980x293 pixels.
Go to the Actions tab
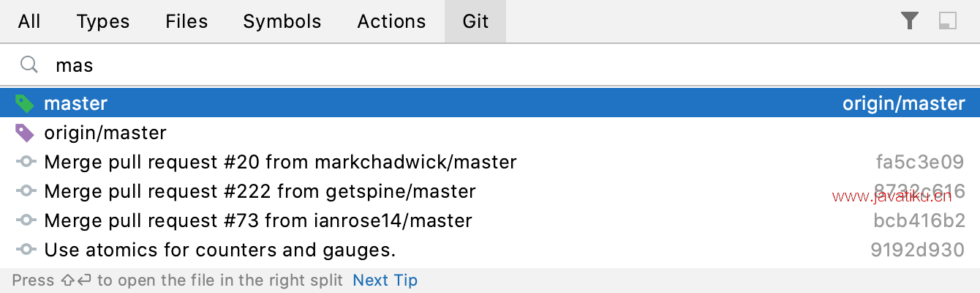pyautogui.click(x=392, y=21)
